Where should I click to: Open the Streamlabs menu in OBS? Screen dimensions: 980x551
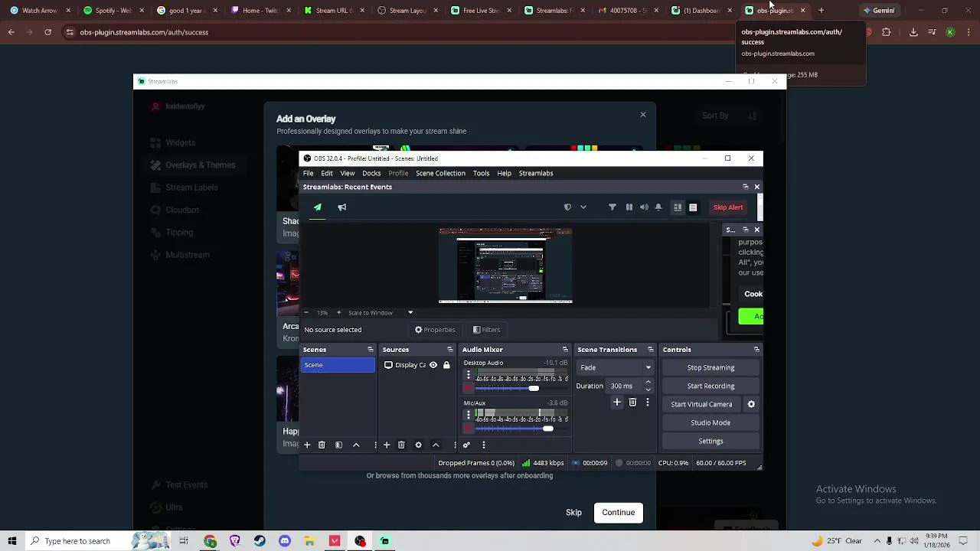click(x=536, y=173)
